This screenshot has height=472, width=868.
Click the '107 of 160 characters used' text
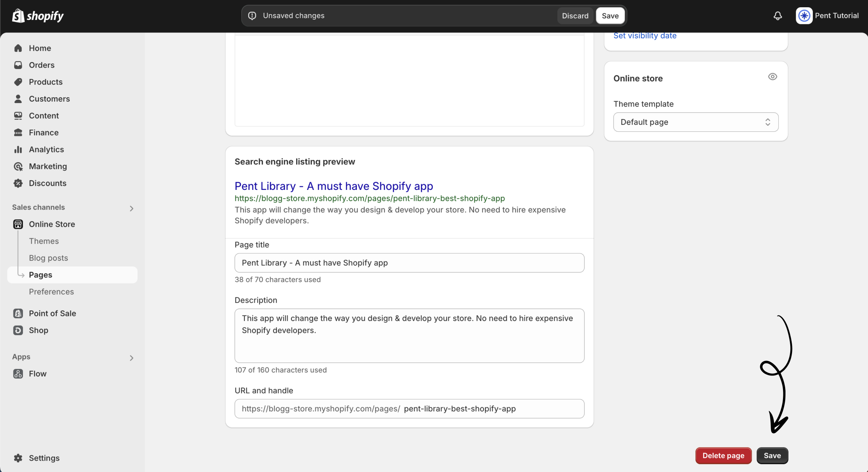click(x=280, y=370)
